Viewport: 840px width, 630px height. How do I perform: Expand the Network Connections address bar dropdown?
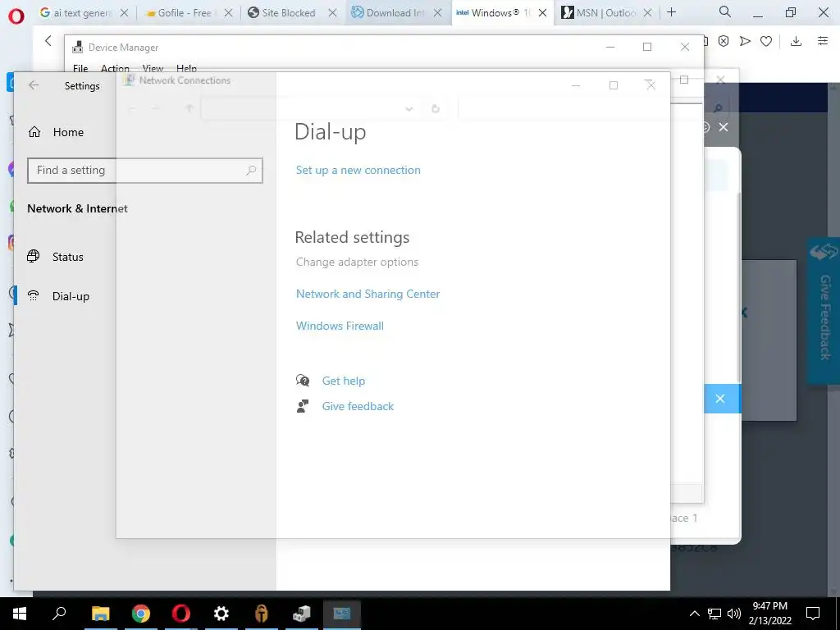click(409, 109)
